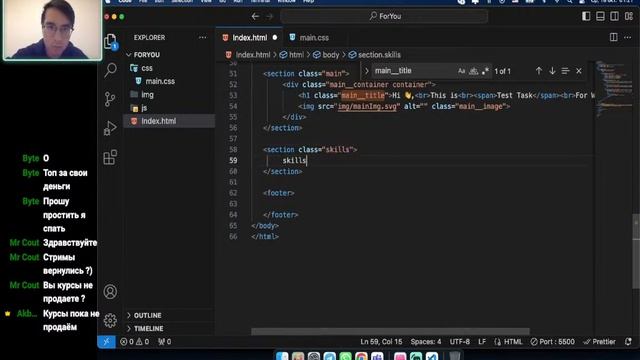Open the Source Control icon
The height and width of the screenshot is (360, 640).
click(110, 99)
